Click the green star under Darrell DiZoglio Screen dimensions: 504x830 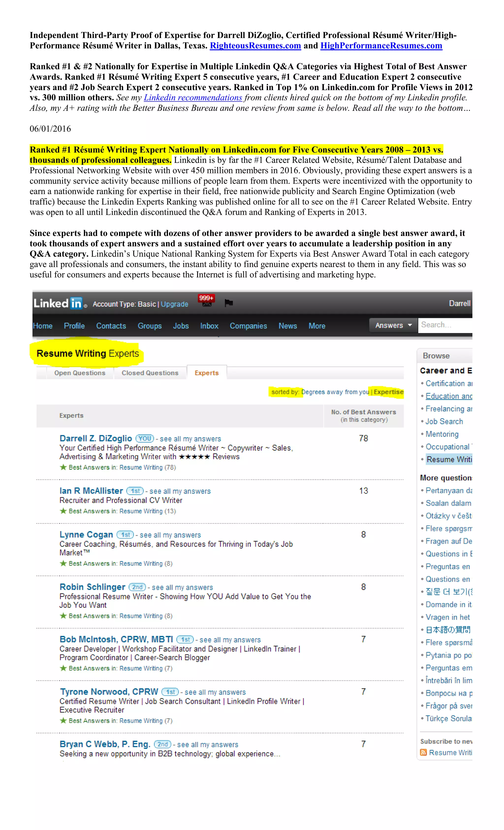click(x=63, y=467)
